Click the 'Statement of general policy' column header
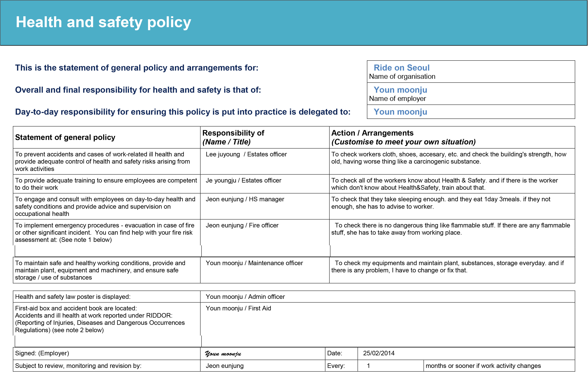 click(x=65, y=137)
